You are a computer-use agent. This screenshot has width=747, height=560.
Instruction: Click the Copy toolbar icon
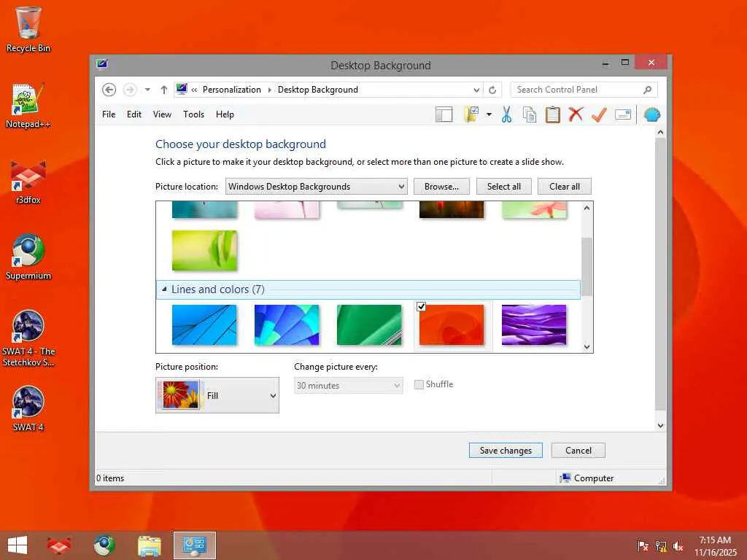[530, 114]
